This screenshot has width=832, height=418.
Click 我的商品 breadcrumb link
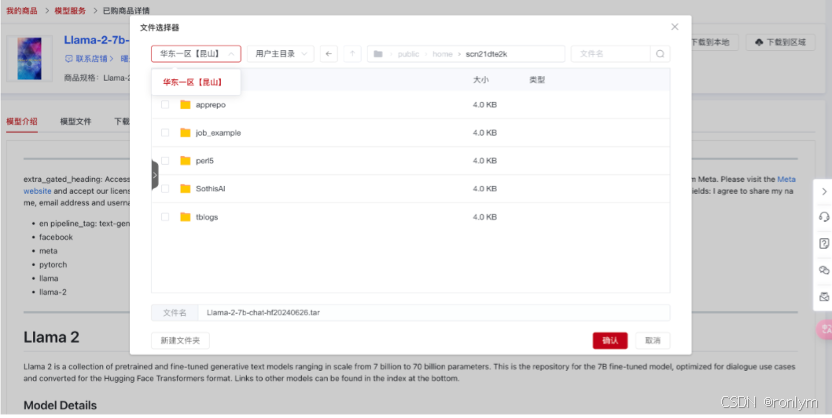click(x=22, y=11)
